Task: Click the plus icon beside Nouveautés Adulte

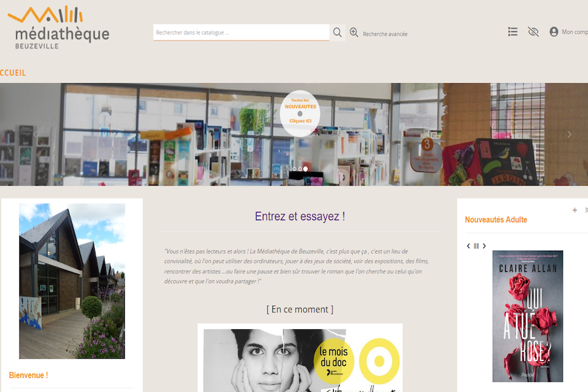Action: (x=574, y=210)
